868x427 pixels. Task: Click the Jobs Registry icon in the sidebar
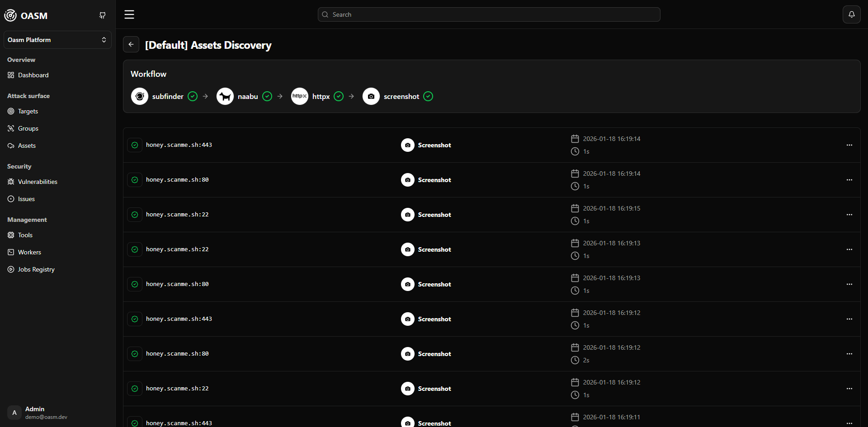(11, 269)
